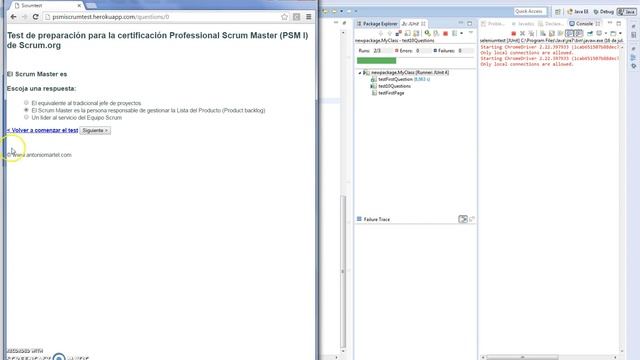Toggle JUnit view scroll lock
Image resolution: width=640 pixels, height=360 pixels.
click(x=416, y=33)
